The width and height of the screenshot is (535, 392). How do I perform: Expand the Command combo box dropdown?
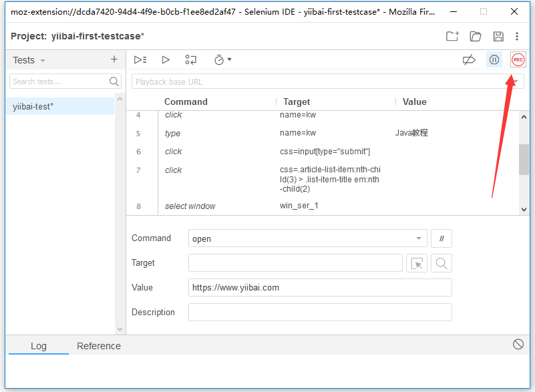[x=419, y=238]
